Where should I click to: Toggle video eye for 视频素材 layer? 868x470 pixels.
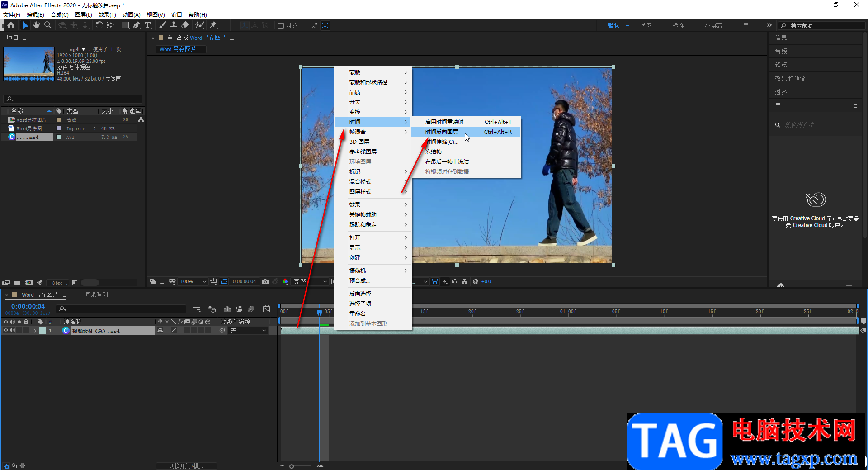6,331
